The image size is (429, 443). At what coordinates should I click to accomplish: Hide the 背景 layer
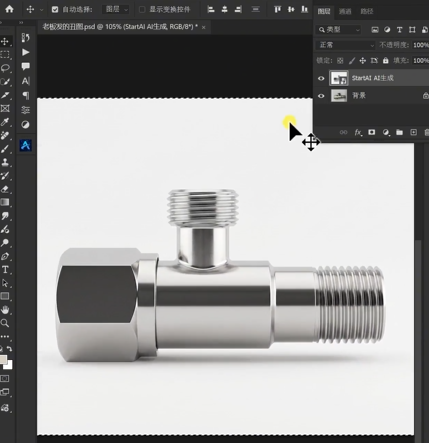click(321, 96)
